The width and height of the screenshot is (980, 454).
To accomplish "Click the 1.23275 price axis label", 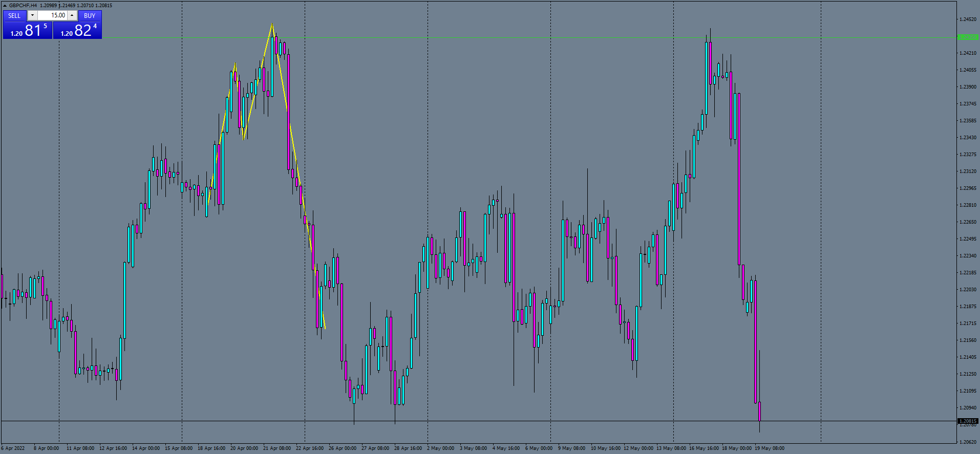I will coord(968,155).
